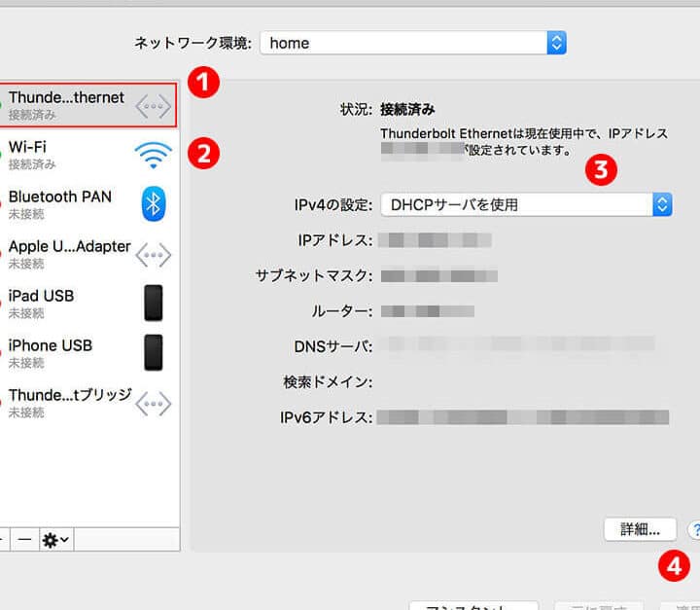This screenshot has height=610, width=700.
Task: Open help with the question mark button
Action: point(693,528)
